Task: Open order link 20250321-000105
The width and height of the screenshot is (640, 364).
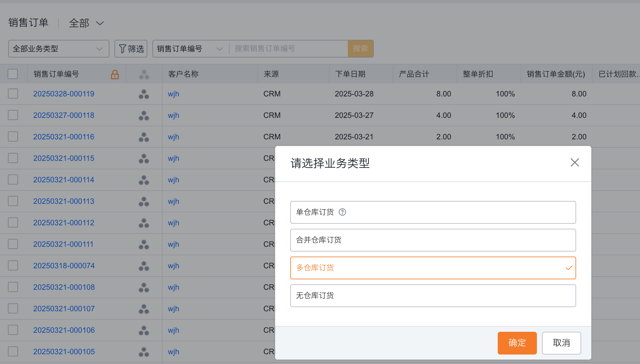Action: [x=64, y=352]
